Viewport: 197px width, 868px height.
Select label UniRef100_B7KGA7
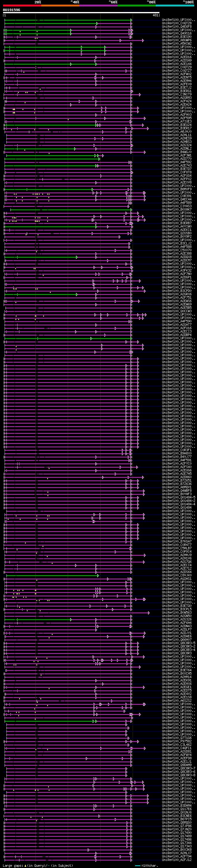(x=177, y=542)
